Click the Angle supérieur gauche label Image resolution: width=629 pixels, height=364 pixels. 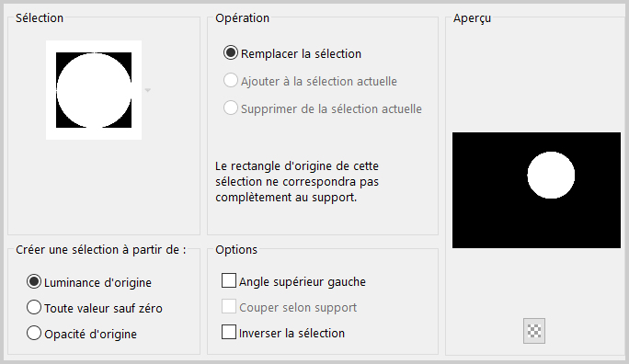pyautogui.click(x=303, y=282)
